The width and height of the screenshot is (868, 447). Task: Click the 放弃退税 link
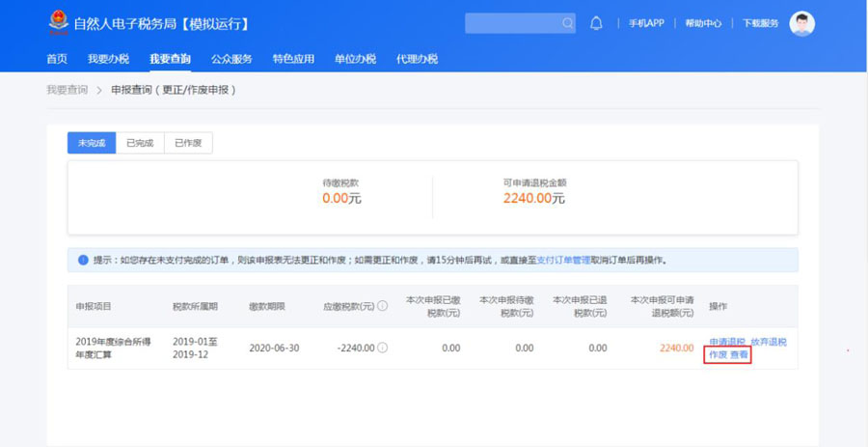[769, 342]
